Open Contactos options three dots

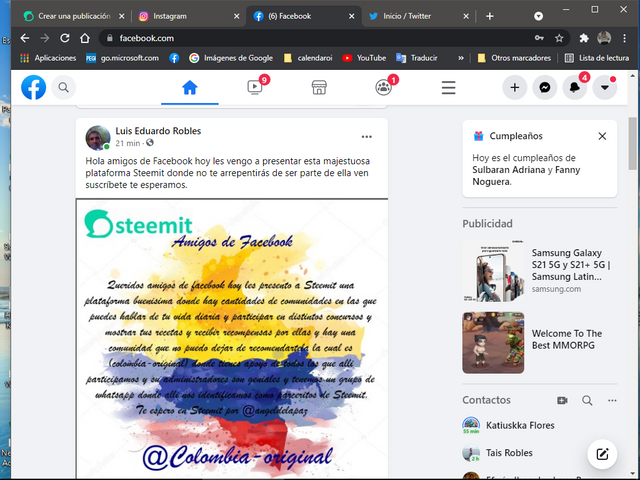click(612, 400)
